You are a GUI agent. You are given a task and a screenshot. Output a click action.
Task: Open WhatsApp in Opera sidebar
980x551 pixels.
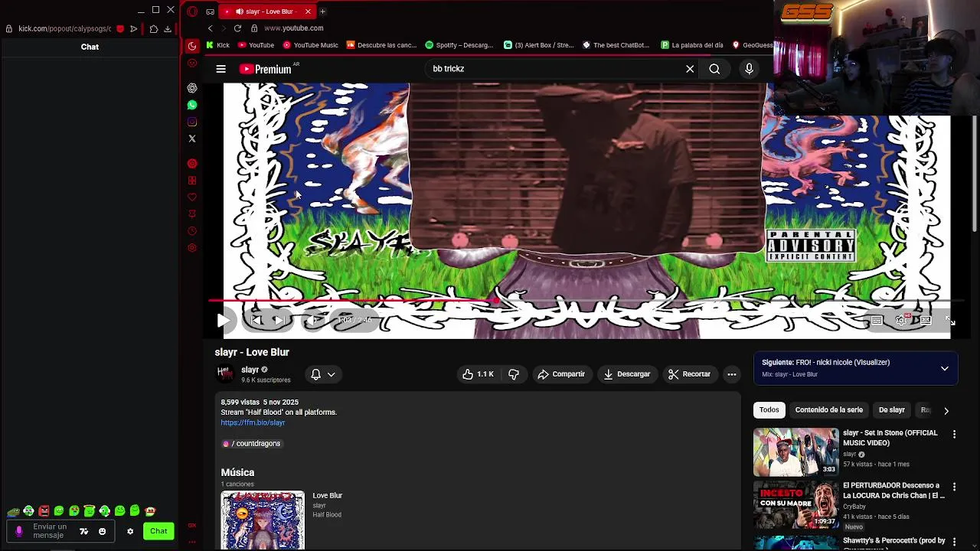(x=192, y=105)
